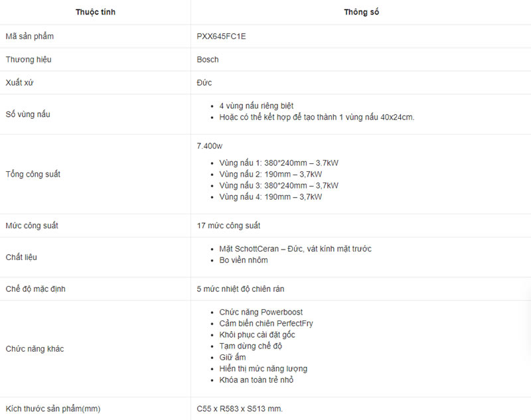Click "4 vùng nấu riêng biệt" bullet
Viewport: 531px width, 420px height.
[256, 105]
